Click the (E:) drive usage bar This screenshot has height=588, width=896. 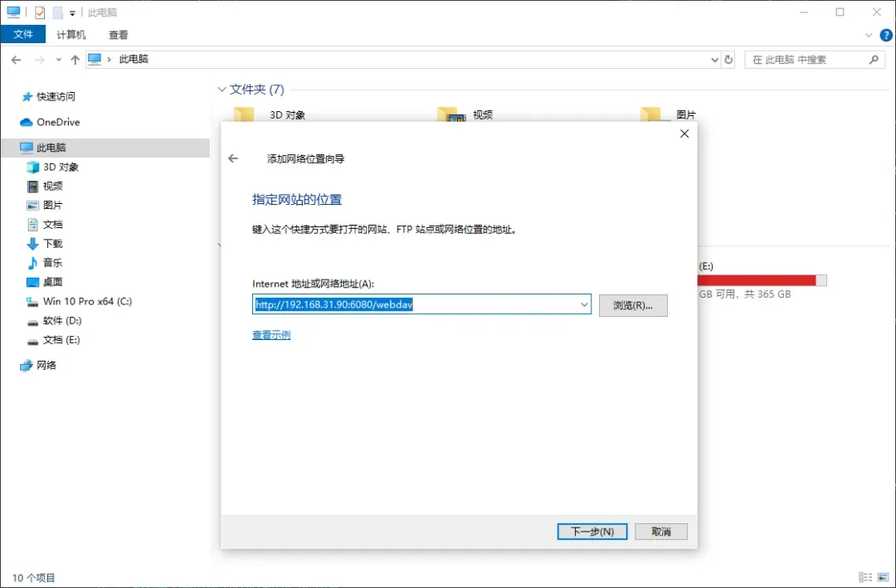pos(762,280)
